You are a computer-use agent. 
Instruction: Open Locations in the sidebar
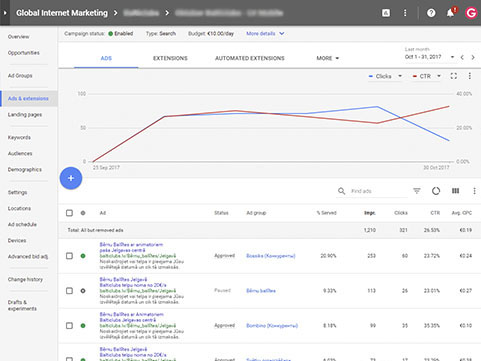click(19, 208)
